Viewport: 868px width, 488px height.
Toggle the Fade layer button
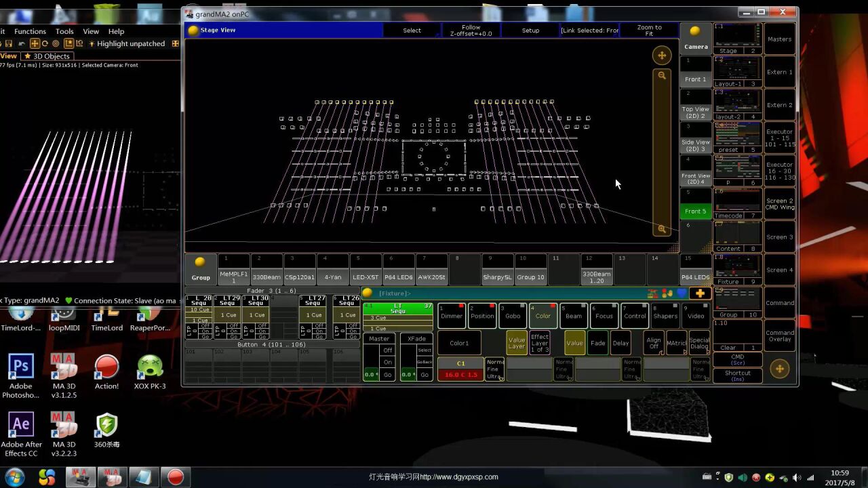coord(597,343)
